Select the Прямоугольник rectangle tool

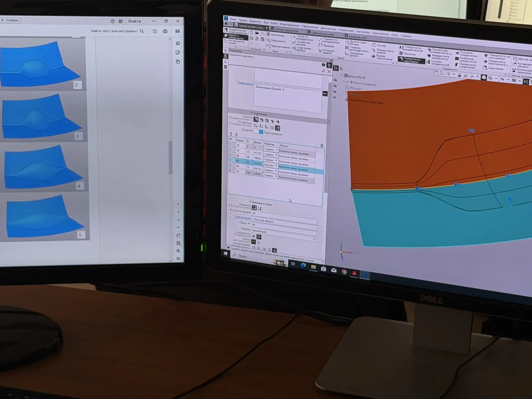(278, 47)
